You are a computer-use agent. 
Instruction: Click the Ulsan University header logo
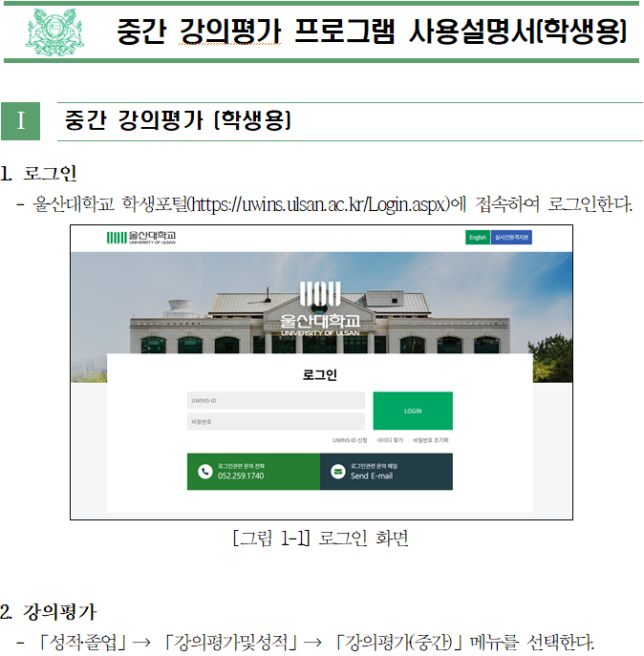click(x=141, y=238)
